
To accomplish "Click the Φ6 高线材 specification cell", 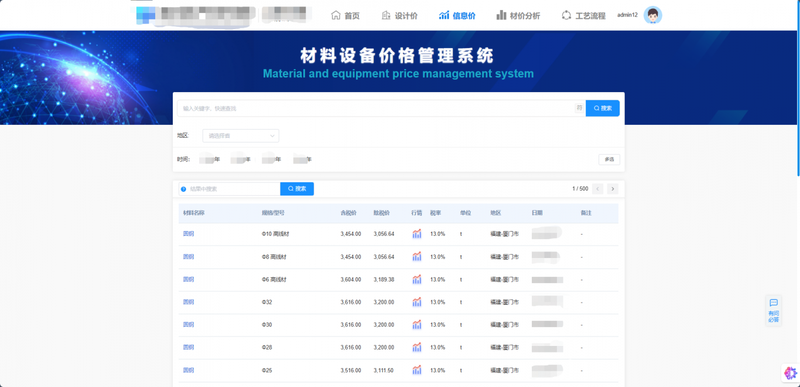I will click(274, 279).
